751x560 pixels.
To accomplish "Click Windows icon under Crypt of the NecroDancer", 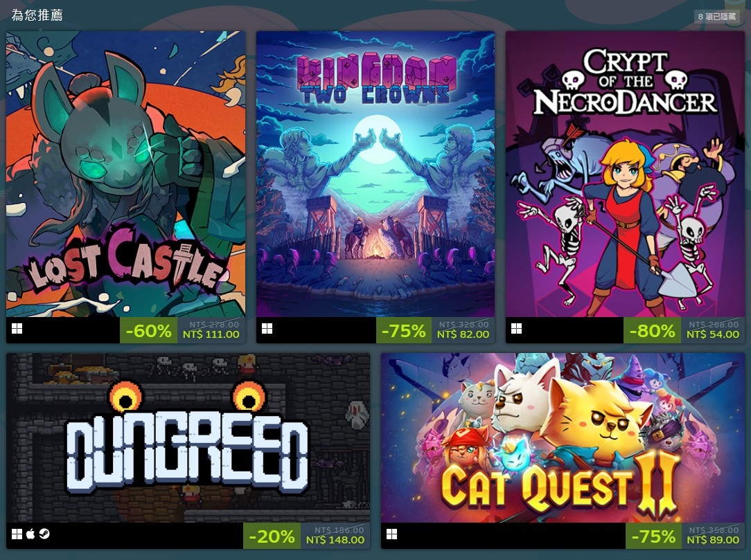I will coord(516,329).
